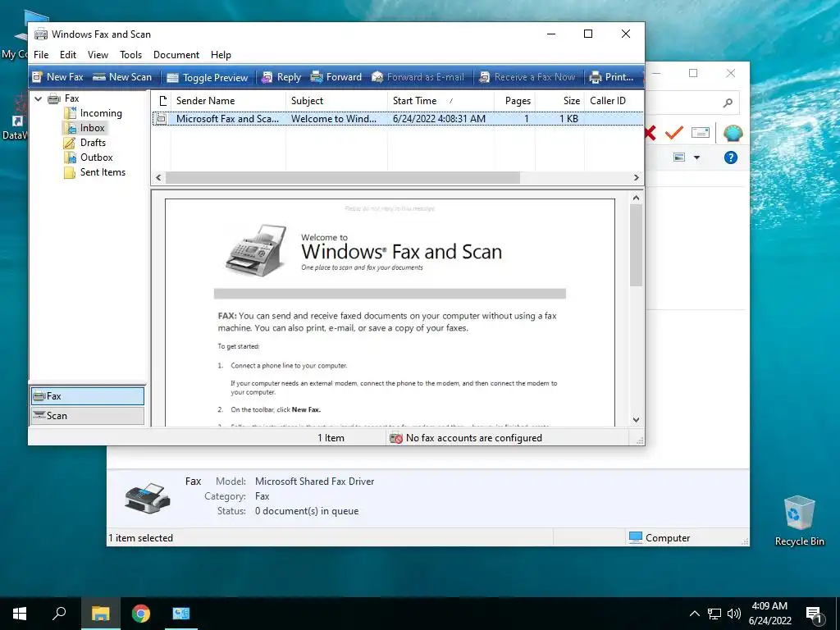Viewport: 840px width, 630px height.
Task: Click the Computer status bar entry in background window
Action: [x=660, y=538]
